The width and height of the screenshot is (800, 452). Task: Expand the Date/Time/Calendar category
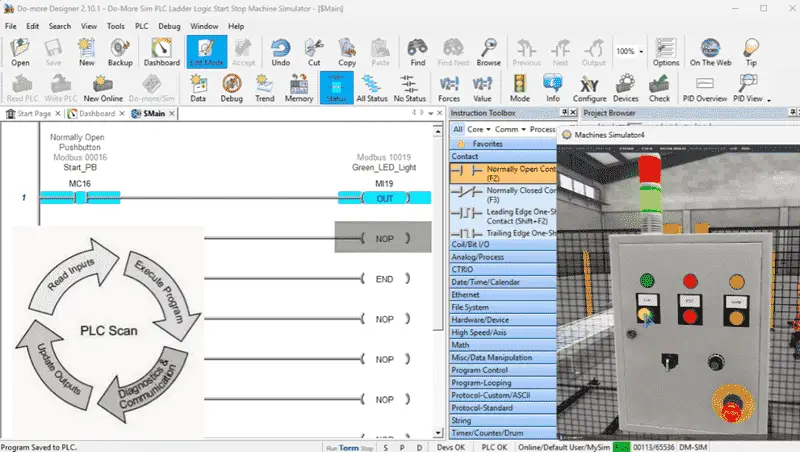pos(503,282)
